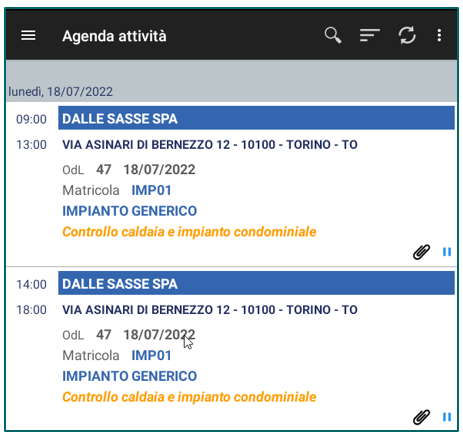Open the sort/filter lines icon
The width and height of the screenshot is (463, 434).
point(370,35)
